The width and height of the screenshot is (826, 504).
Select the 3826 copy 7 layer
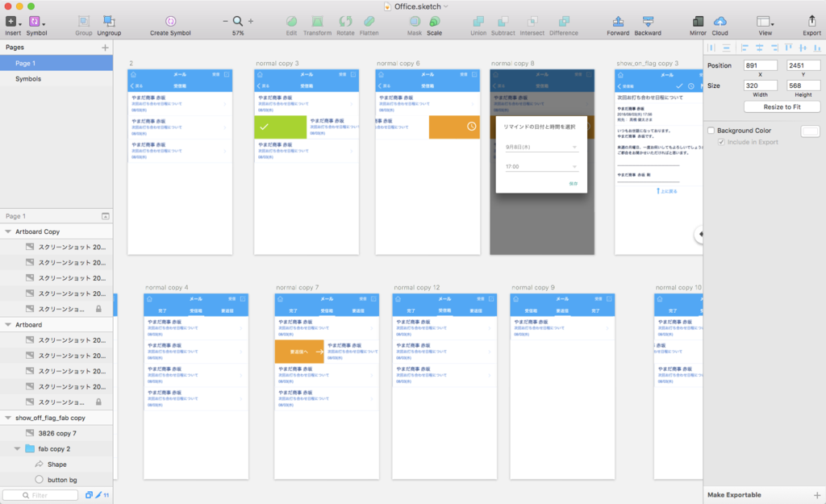coord(56,433)
